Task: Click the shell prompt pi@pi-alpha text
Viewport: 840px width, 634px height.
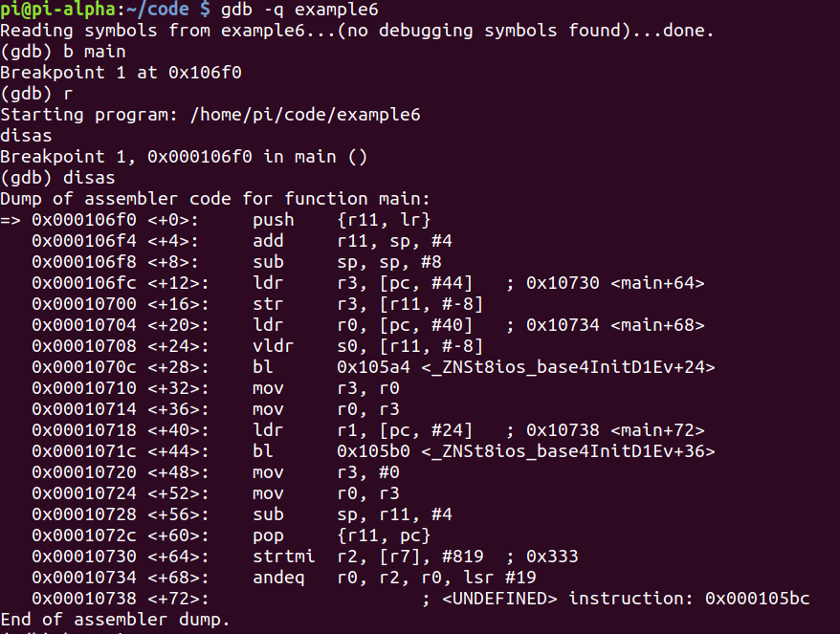Action: [57, 10]
